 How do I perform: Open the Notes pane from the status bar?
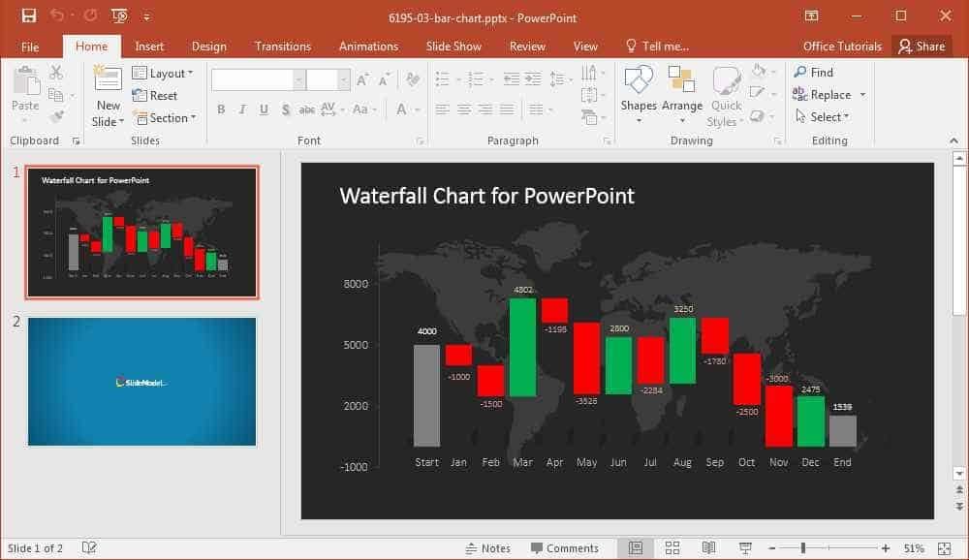click(487, 548)
